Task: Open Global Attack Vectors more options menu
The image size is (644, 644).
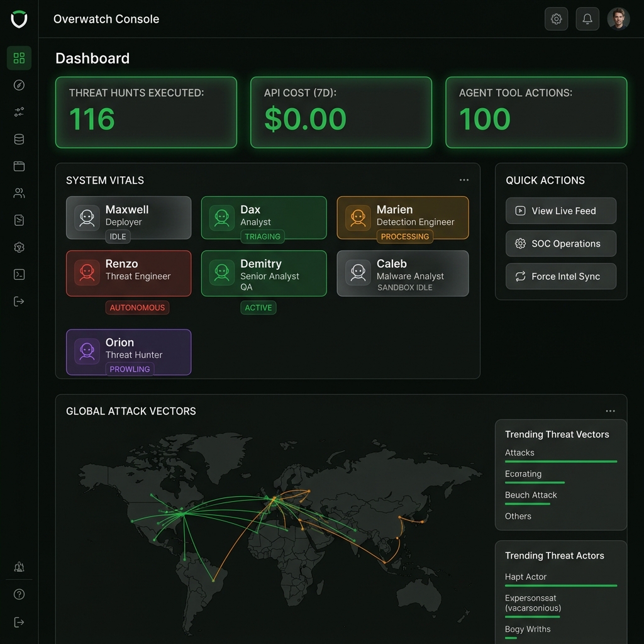Action: (x=610, y=411)
